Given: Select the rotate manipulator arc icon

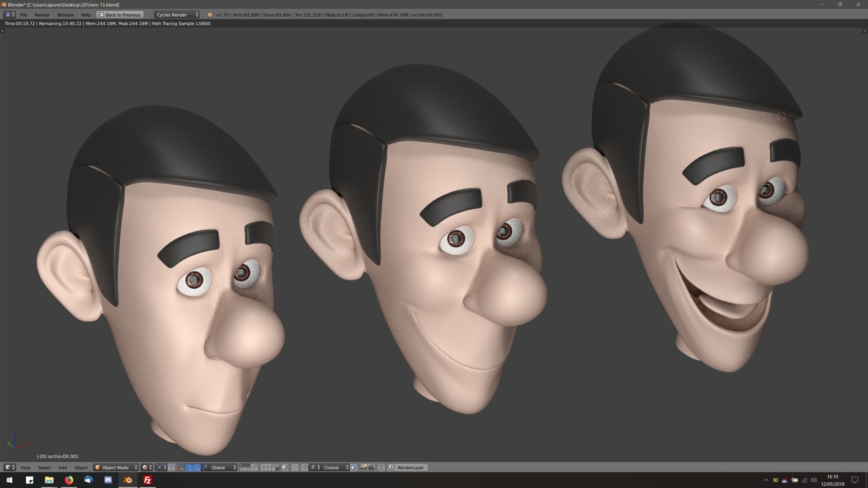Looking at the screenshot, I should [197, 467].
